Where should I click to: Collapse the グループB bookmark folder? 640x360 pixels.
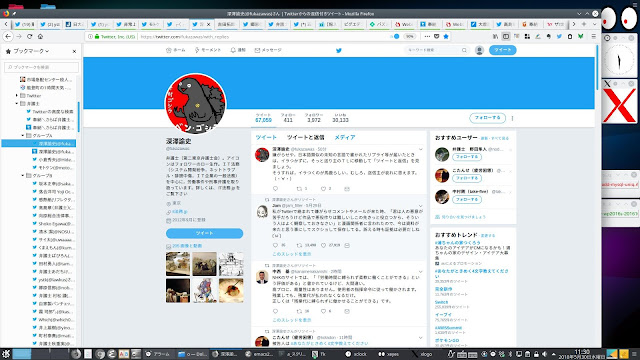click(23, 176)
